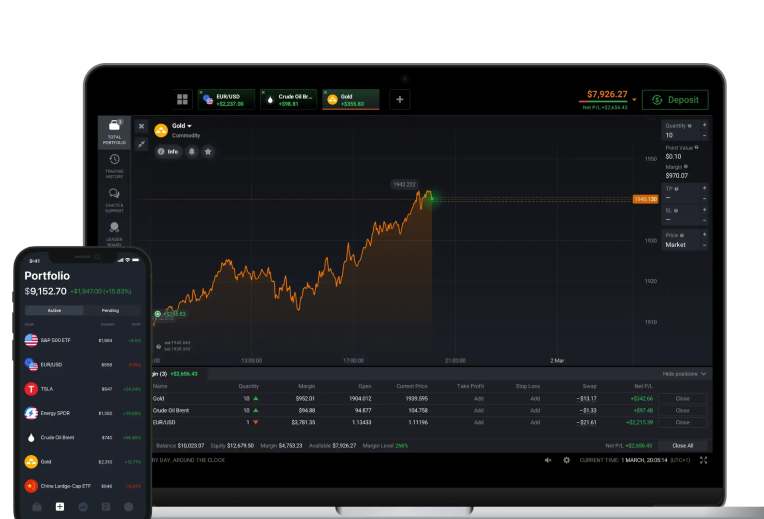Enter fullscreen mode using the bottom-right icon
The image size is (764, 519).
[703, 460]
